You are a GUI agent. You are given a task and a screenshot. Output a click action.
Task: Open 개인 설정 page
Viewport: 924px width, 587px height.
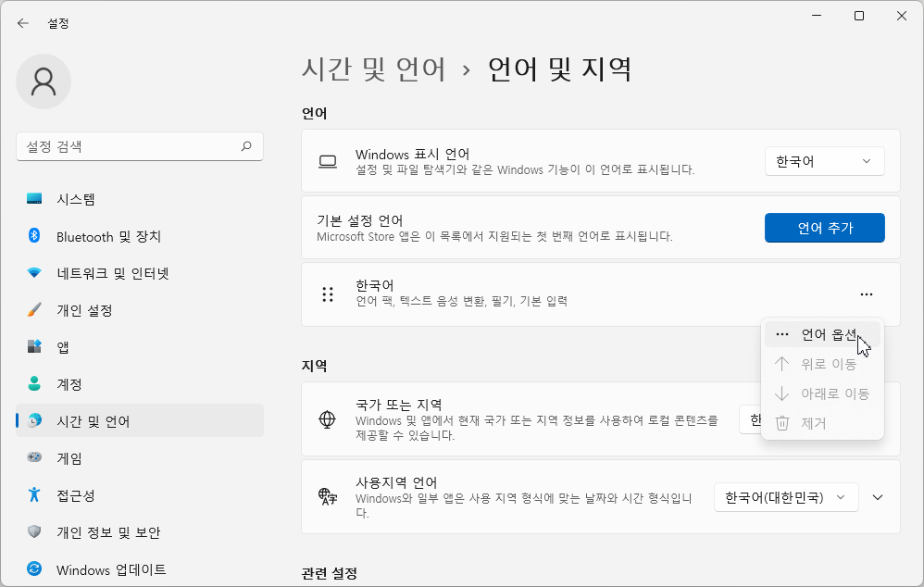(140, 310)
